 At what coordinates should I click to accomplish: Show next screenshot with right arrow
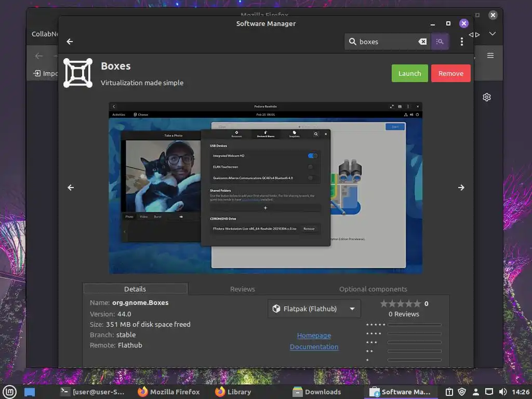click(461, 187)
